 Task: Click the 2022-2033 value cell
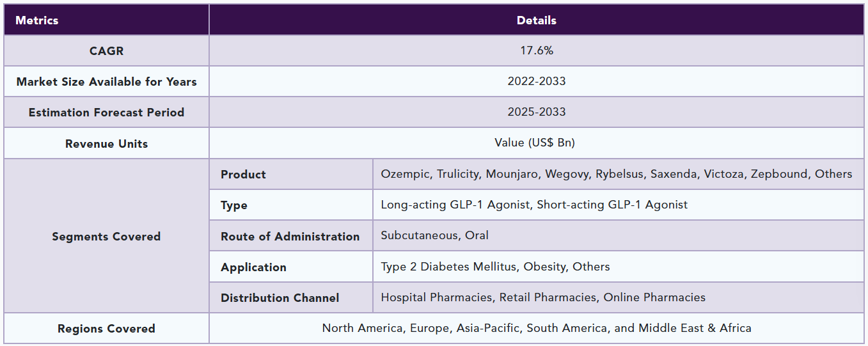536,81
